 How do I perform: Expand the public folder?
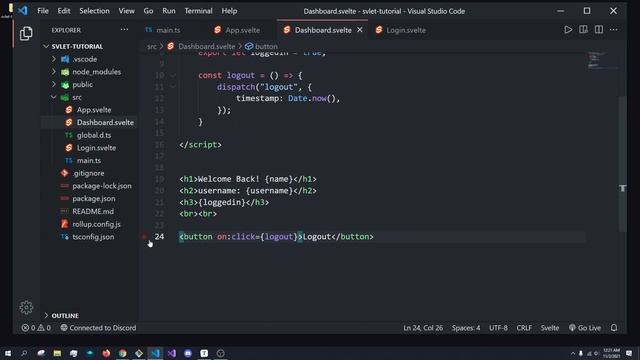point(53,84)
